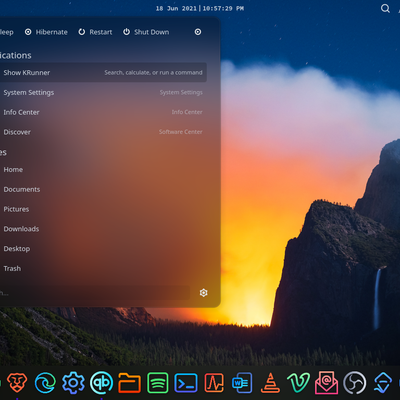
Task: Select Show KRunner entry
Action: pos(102,72)
